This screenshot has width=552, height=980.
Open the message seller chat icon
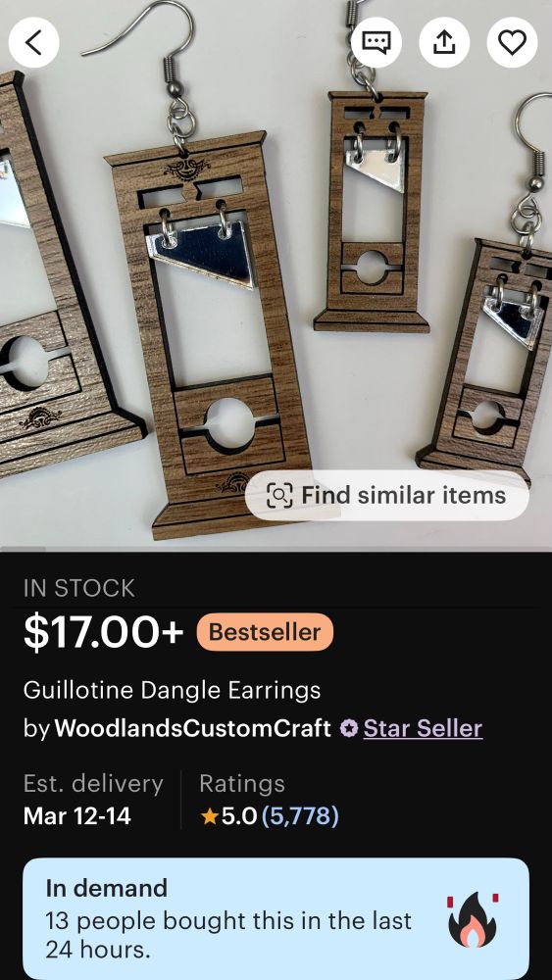[x=376, y=42]
